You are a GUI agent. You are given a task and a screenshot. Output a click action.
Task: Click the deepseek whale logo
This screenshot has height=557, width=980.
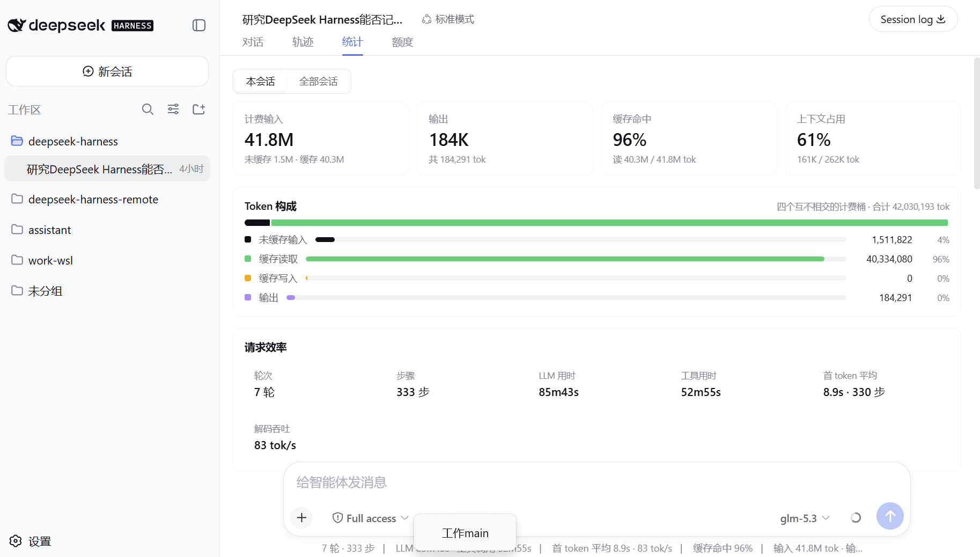pyautogui.click(x=17, y=25)
